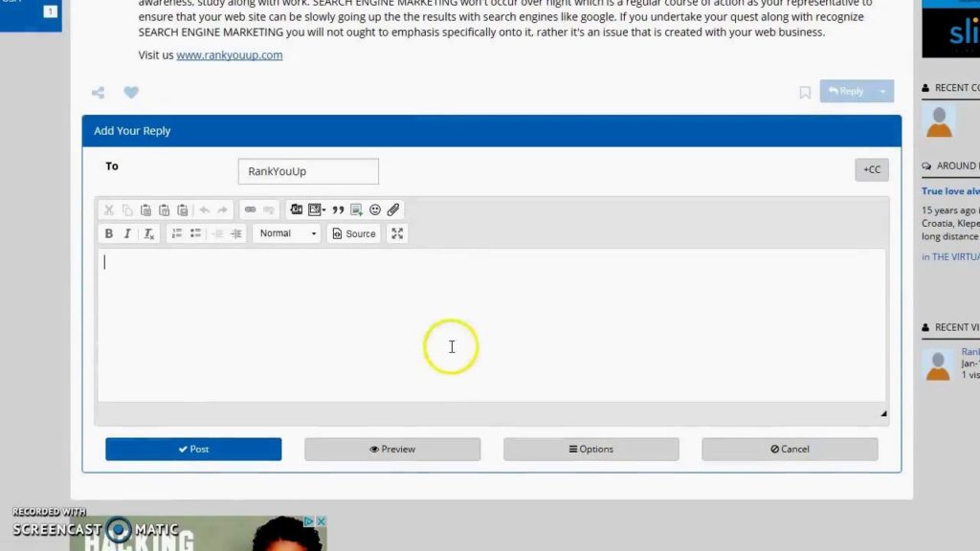Insert a block quote
Image resolution: width=980 pixels, height=551 pixels.
tap(338, 209)
